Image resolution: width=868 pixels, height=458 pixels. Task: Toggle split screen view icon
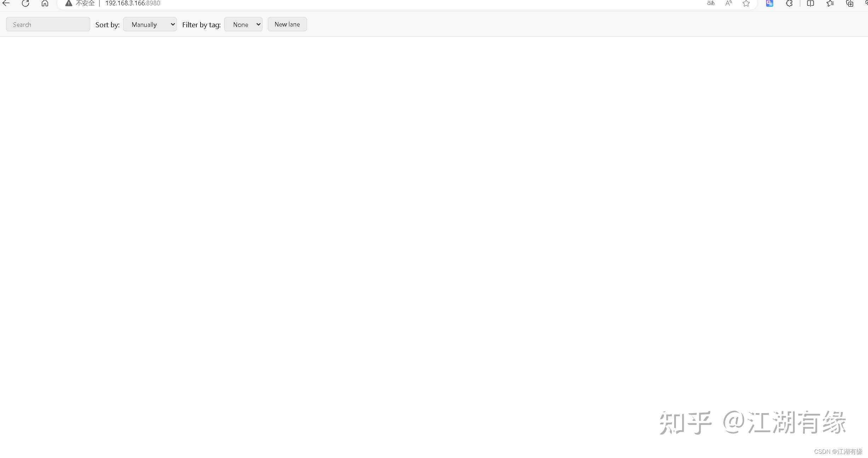point(810,3)
